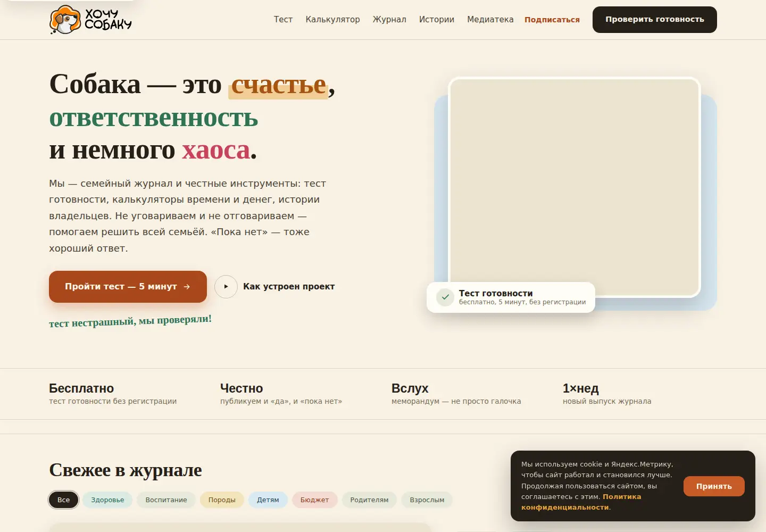
Task: Go to the Журнал section
Action: 389,20
